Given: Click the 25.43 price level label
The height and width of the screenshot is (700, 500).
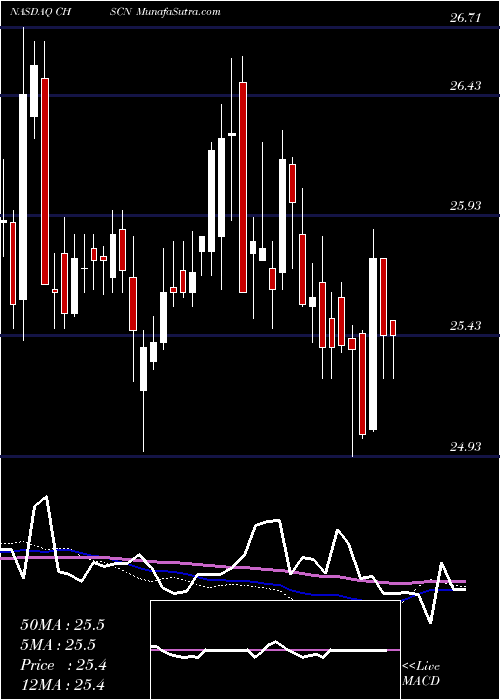Looking at the screenshot, I should [x=466, y=326].
